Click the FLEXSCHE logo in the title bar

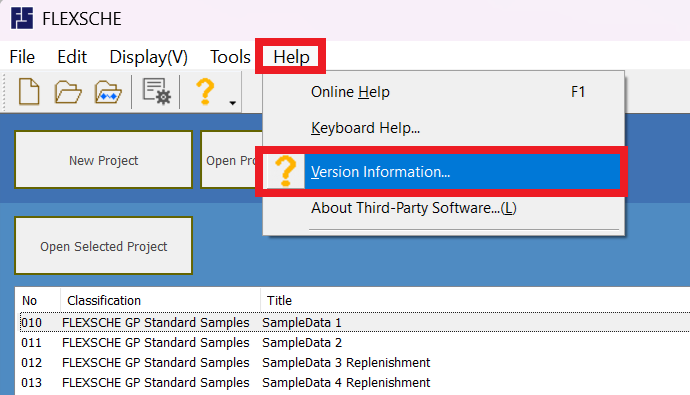(22, 18)
